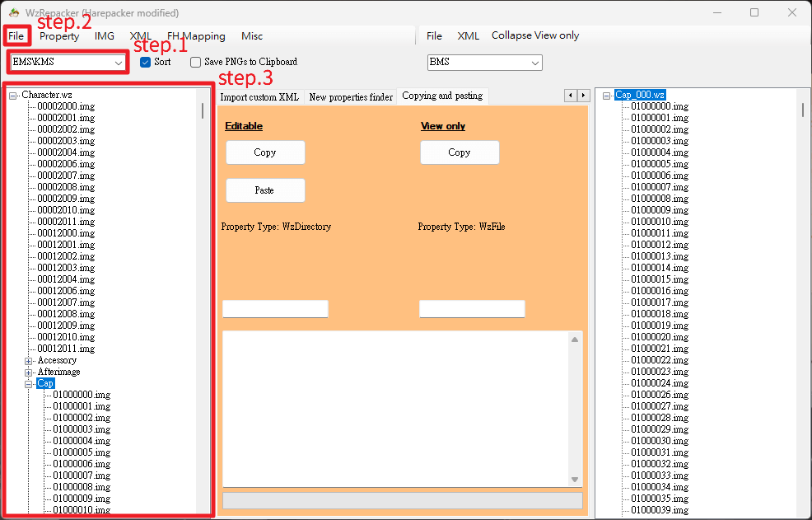Select Character.wz in the left tree
The height and width of the screenshot is (520, 812).
[47, 95]
